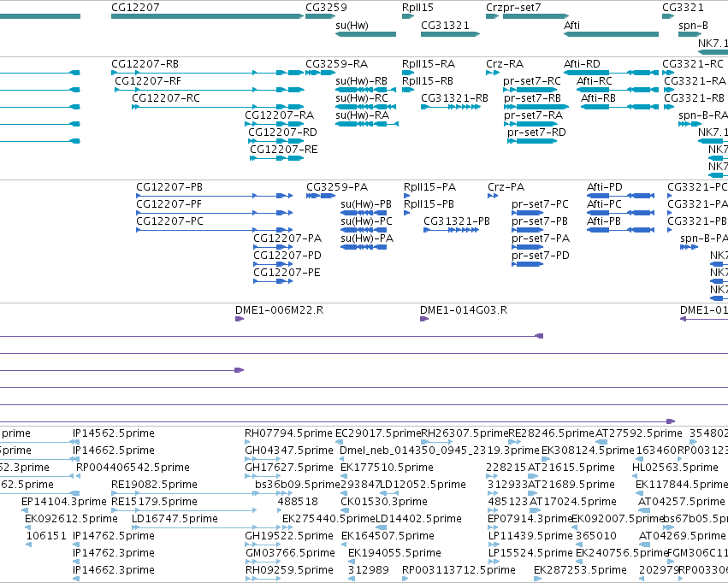Select EST IP14562.5prime label
The image size is (728, 583).
coord(114,433)
